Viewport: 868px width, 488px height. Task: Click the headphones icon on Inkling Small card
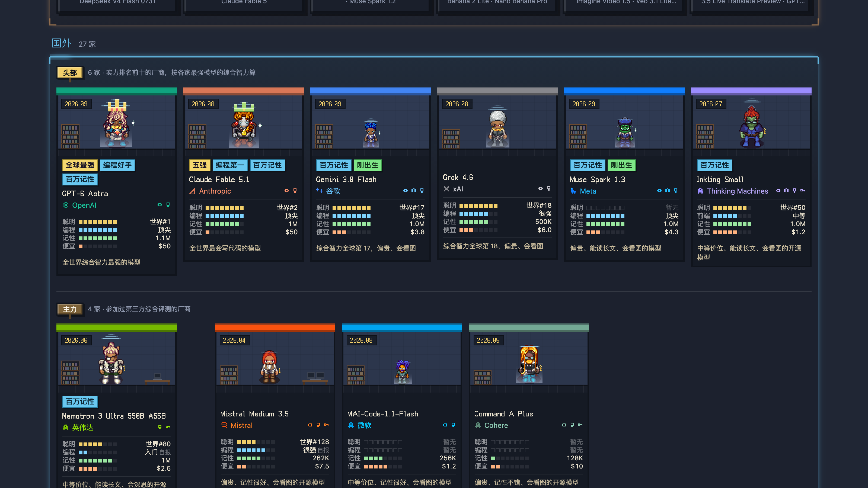(786, 191)
